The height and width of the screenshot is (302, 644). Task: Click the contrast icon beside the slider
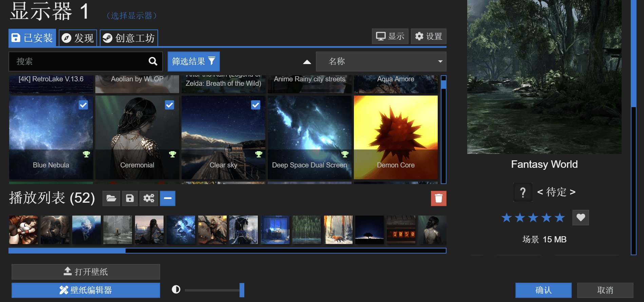point(176,289)
